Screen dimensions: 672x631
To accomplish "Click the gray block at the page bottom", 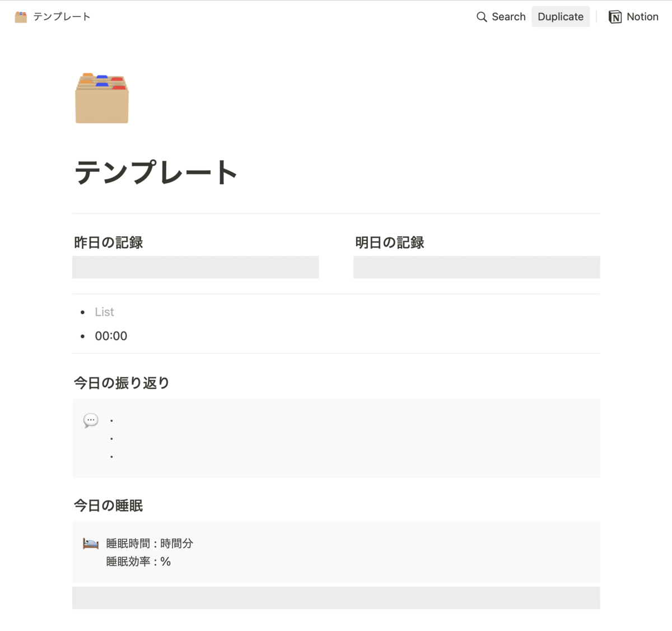I will (x=336, y=597).
